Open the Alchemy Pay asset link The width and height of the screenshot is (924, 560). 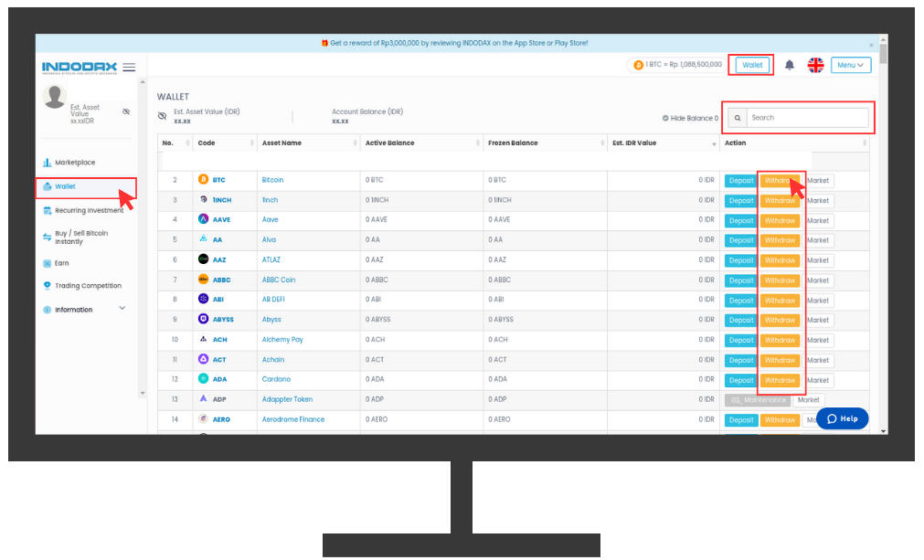(282, 340)
